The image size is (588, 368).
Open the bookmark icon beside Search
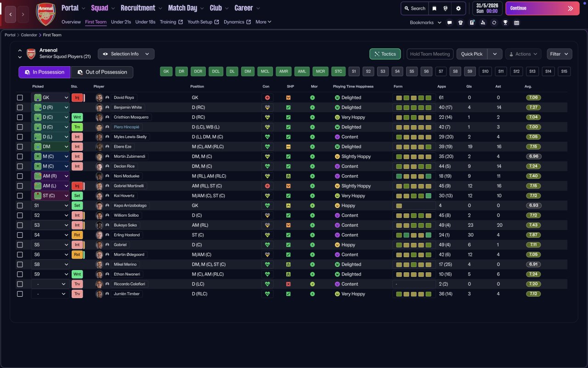tap(435, 8)
